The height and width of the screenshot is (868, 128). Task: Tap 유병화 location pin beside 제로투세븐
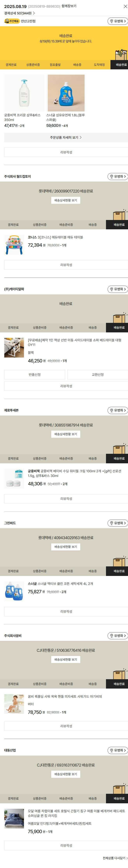tap(117, 410)
